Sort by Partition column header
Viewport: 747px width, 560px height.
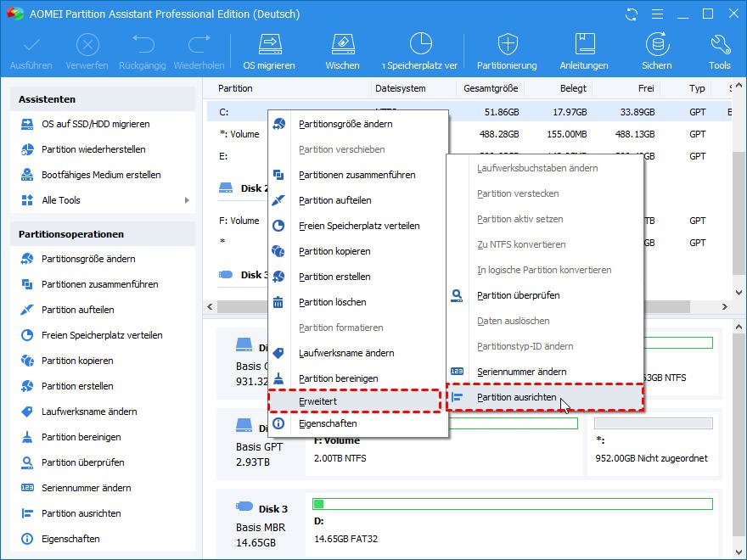click(235, 88)
